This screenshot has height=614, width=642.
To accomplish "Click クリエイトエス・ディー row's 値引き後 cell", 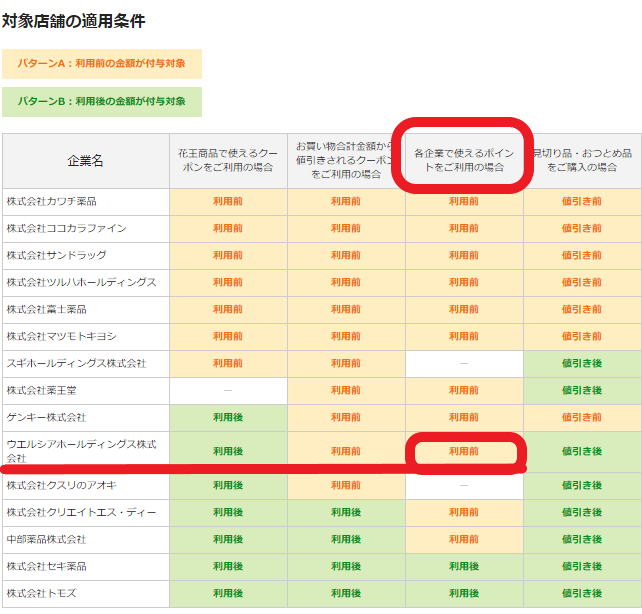I will pyautogui.click(x=582, y=512).
